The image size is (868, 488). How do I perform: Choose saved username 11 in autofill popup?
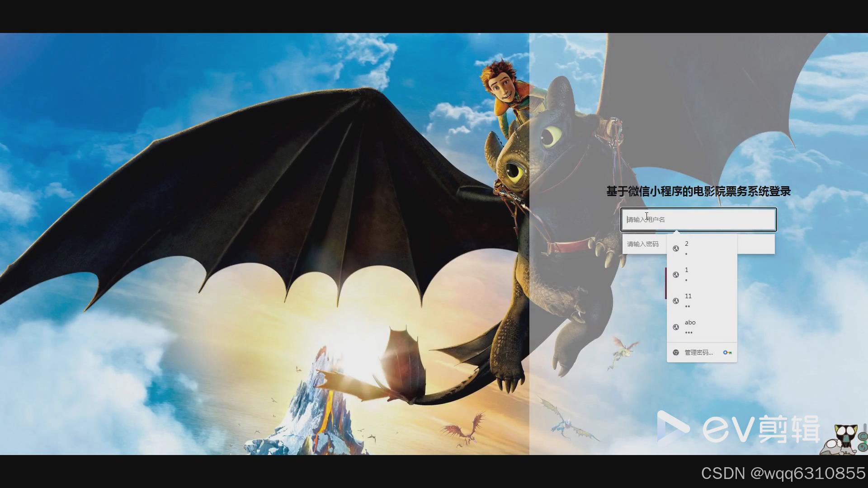[702, 300]
